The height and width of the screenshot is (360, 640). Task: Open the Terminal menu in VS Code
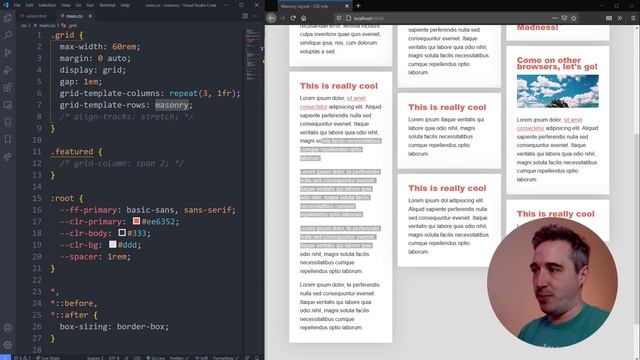[107, 5]
